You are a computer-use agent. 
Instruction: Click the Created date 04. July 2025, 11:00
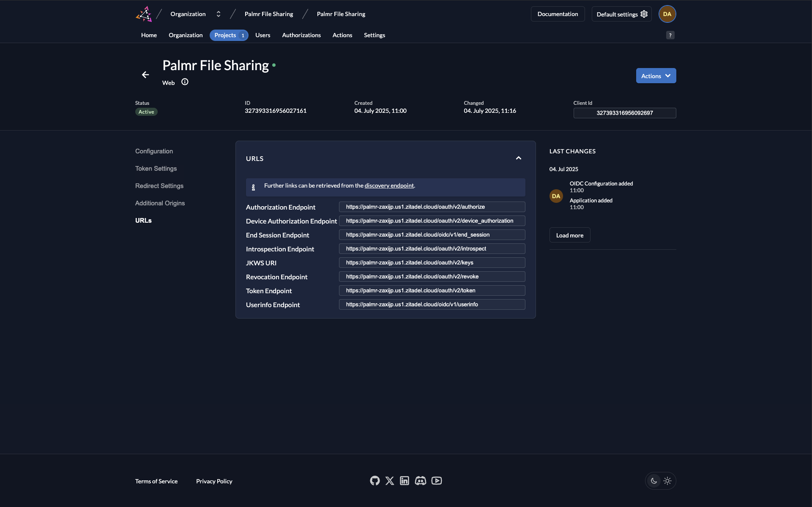coord(380,111)
